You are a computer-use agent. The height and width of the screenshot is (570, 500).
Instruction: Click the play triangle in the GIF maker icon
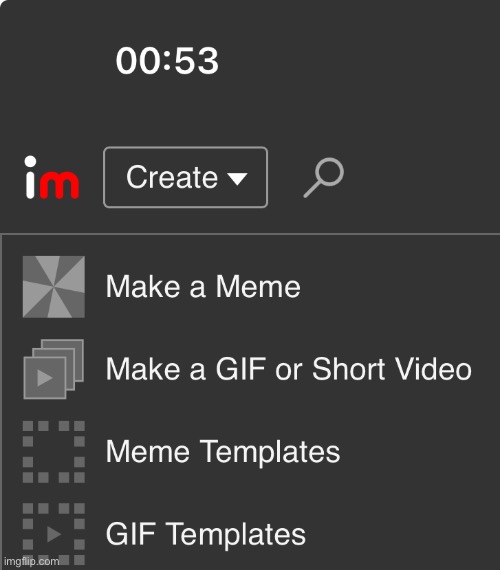tap(45, 378)
